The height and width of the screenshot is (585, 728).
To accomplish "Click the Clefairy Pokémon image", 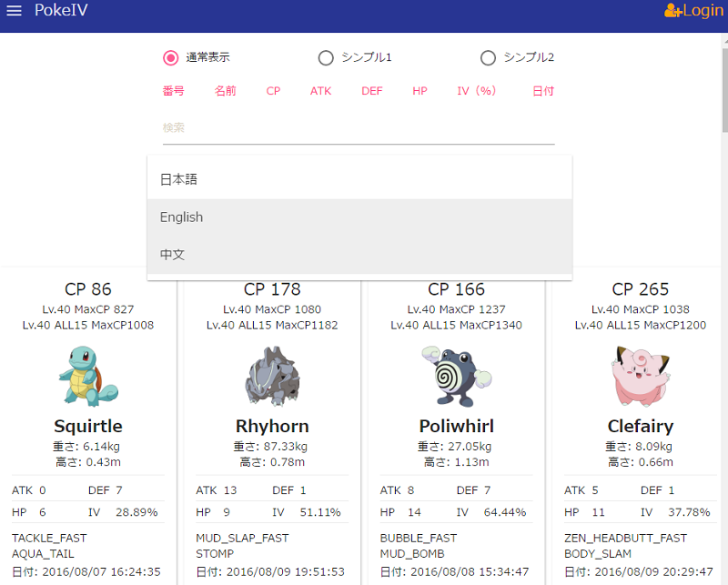I will coord(639,376).
